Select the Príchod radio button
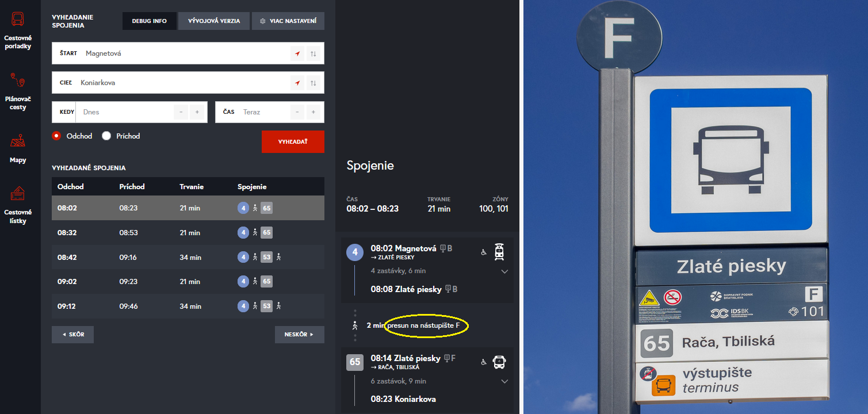Image resolution: width=868 pixels, height=414 pixels. 106,136
